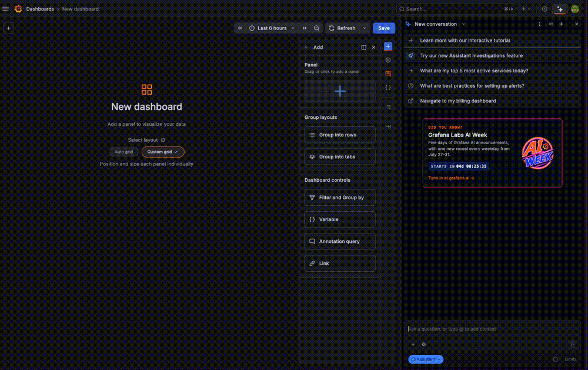Open the Last 6 hours time picker
This screenshot has width=588, height=370.
272,28
